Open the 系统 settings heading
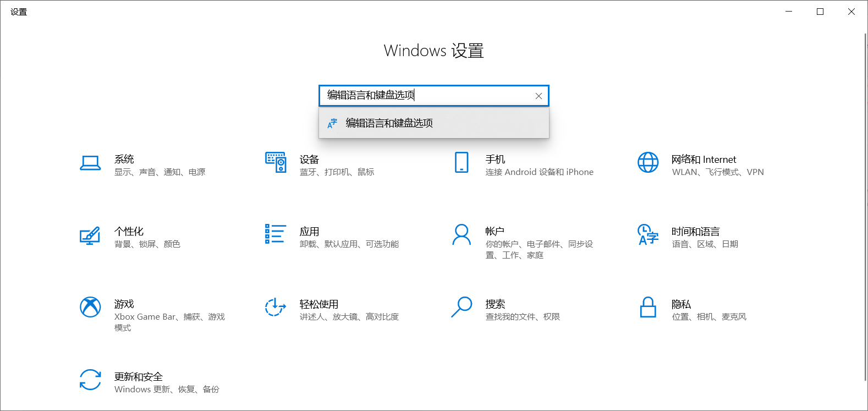The width and height of the screenshot is (868, 411). [124, 159]
